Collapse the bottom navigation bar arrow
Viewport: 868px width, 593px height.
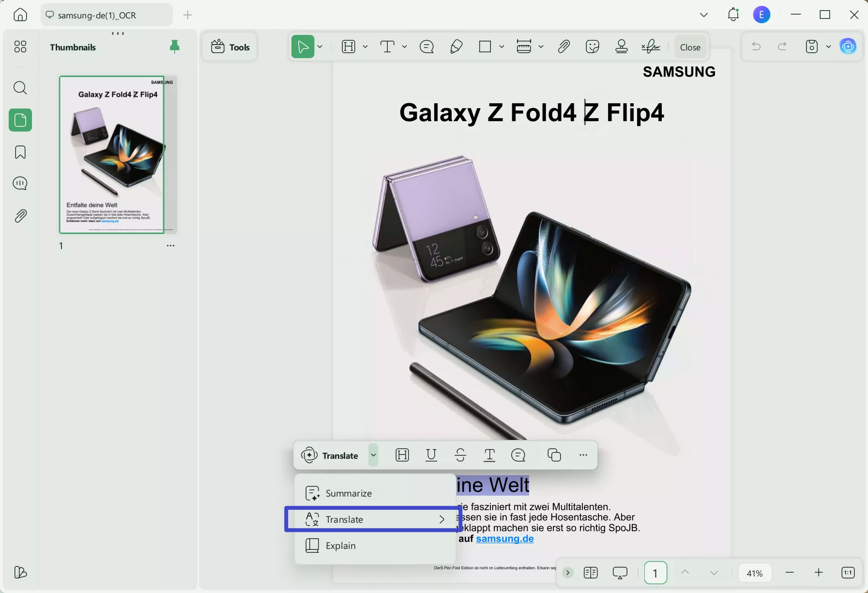tap(568, 573)
